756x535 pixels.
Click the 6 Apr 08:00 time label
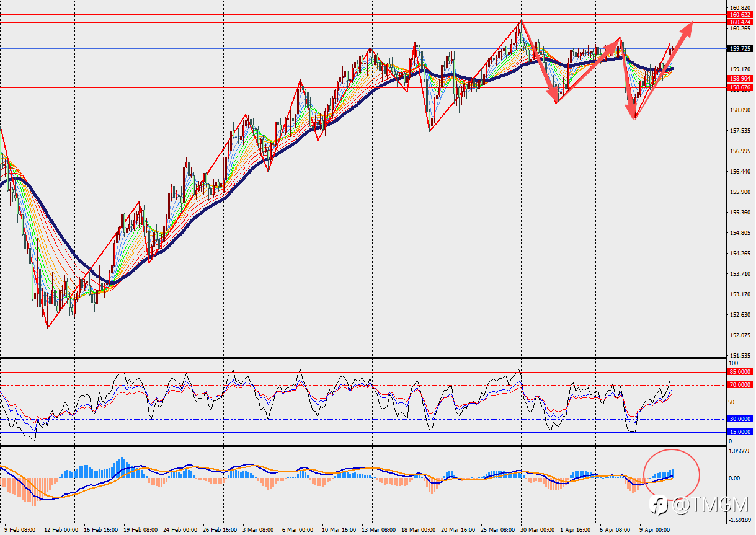[616, 531]
